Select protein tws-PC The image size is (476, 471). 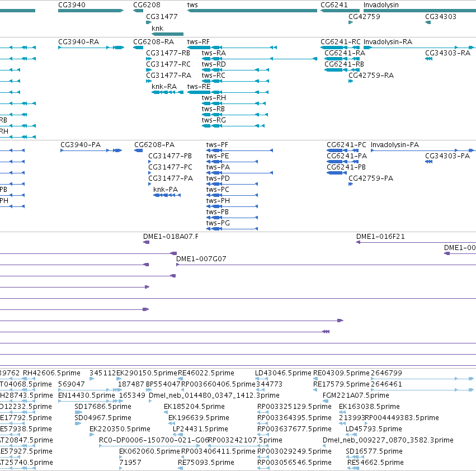[x=218, y=190]
